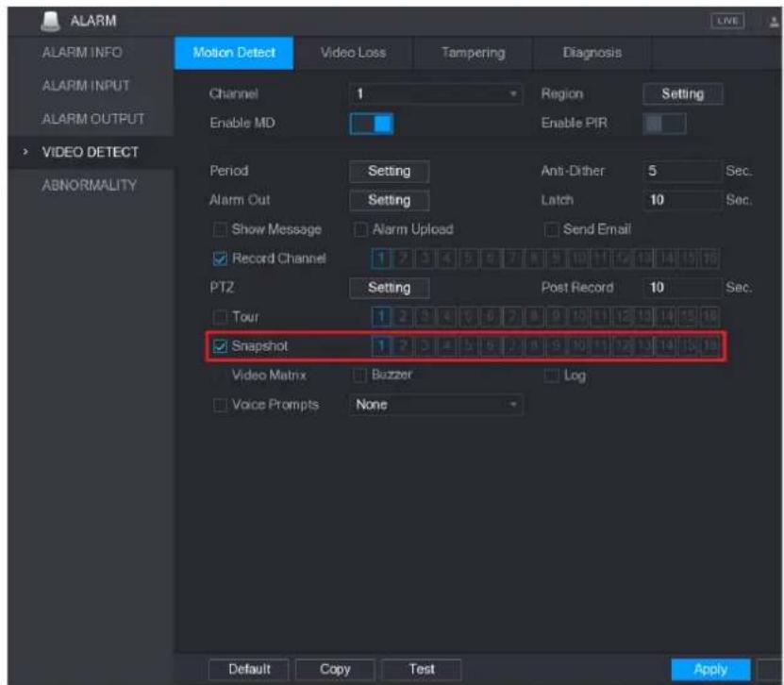
Task: Select channel 1 in Record Channel row
Action: click(381, 259)
